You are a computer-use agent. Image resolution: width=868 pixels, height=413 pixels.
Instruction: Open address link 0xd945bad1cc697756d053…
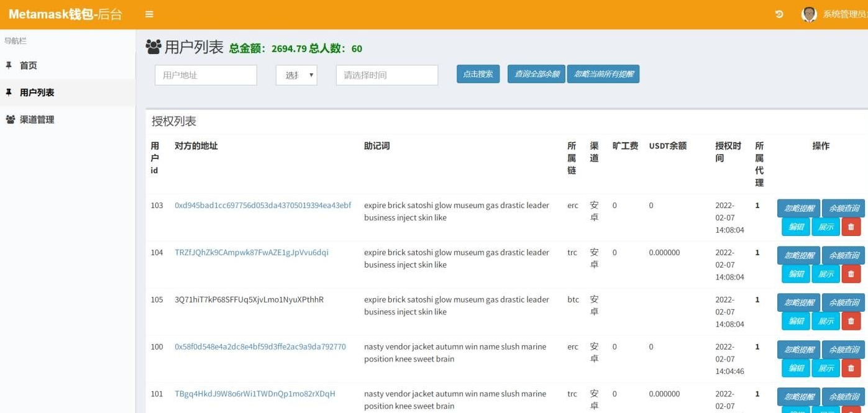tap(263, 205)
